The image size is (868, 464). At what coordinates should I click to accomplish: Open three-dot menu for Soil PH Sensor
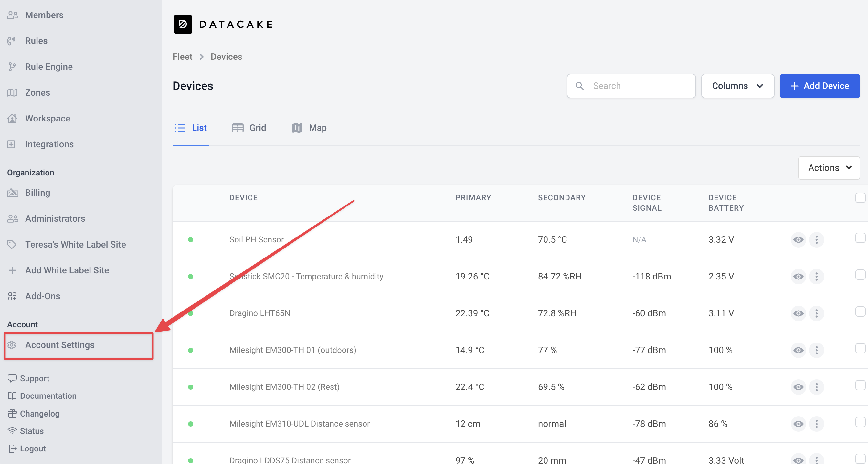coord(816,239)
